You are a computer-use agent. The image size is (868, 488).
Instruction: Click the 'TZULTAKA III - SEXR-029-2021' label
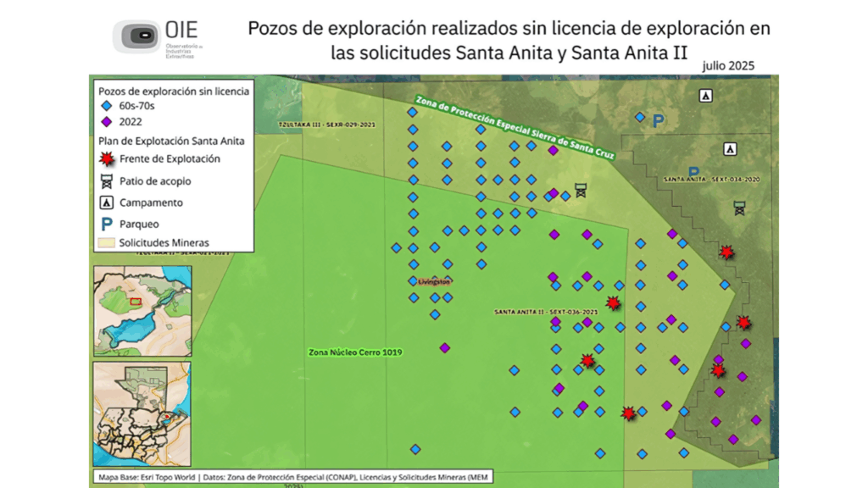[x=326, y=125]
